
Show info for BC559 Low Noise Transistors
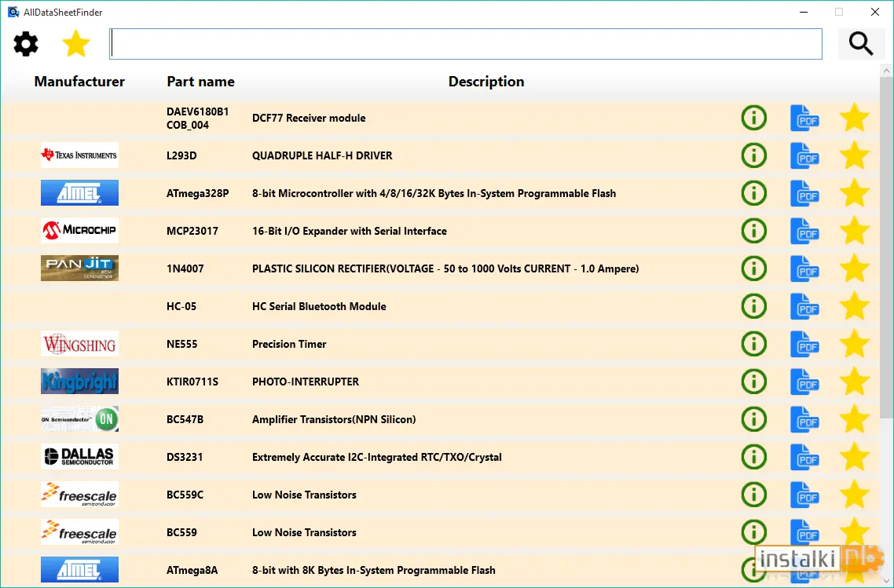pos(753,531)
